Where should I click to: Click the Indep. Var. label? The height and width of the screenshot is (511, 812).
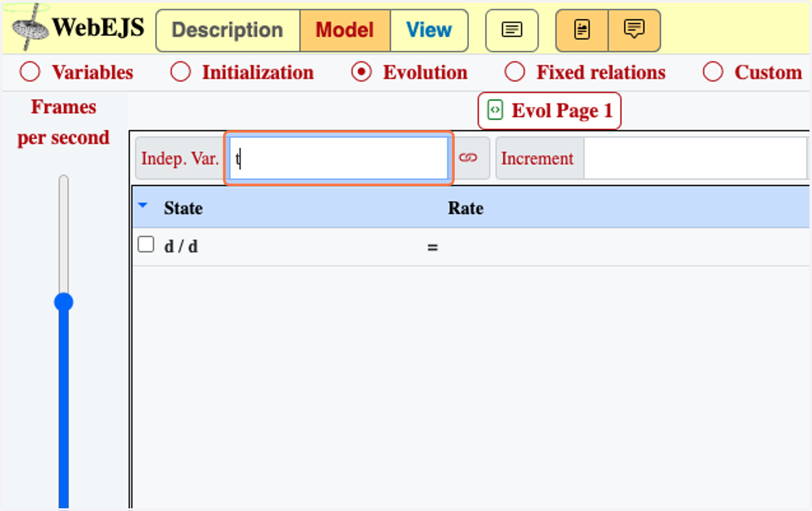[x=180, y=159]
